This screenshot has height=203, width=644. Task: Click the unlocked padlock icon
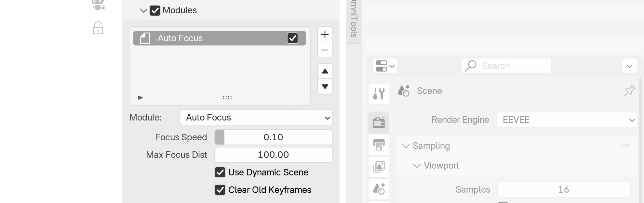point(98,28)
